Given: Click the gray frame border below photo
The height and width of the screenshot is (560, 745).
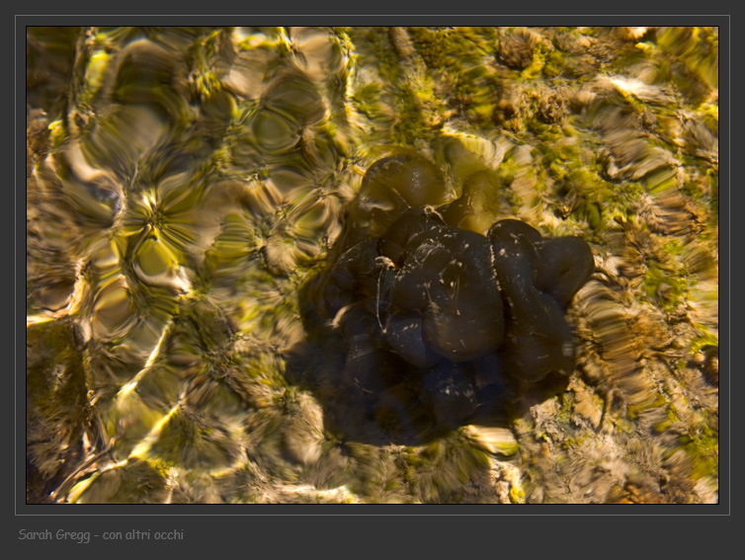Looking at the screenshot, I should tap(372, 510).
